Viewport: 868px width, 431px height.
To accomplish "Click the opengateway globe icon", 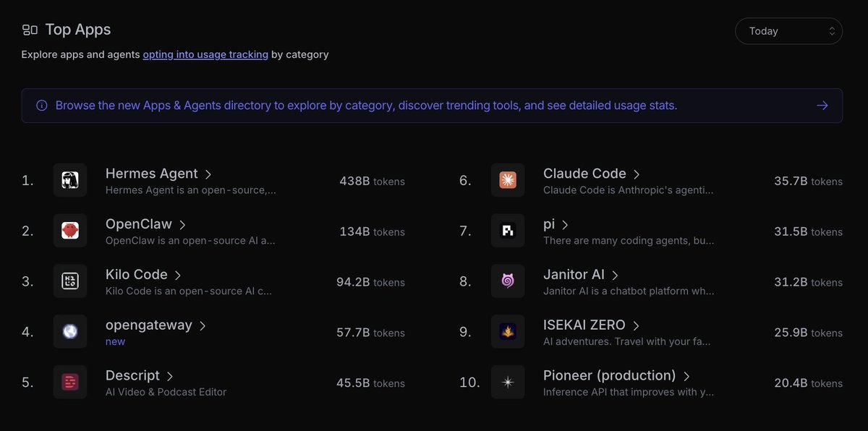I will point(70,332).
